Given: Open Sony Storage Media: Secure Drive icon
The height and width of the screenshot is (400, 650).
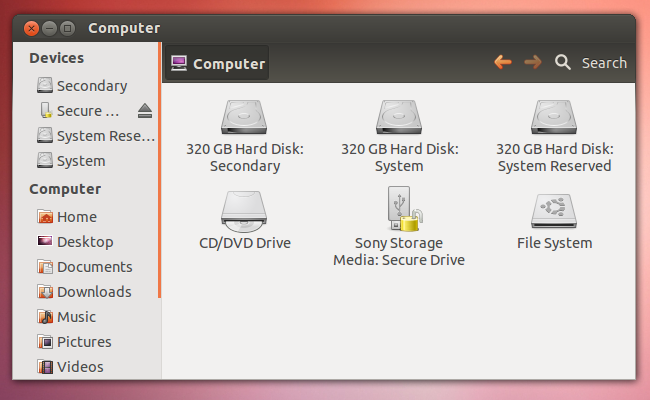Looking at the screenshot, I should [399, 212].
